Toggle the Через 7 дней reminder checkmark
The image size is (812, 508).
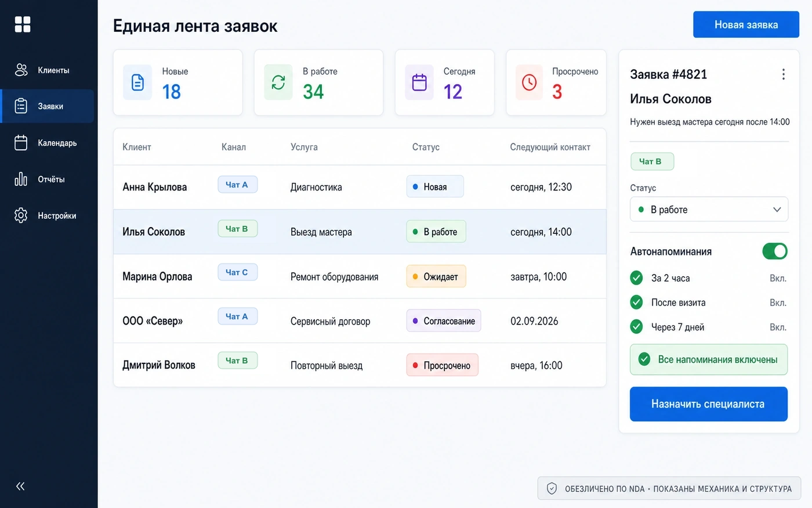[x=637, y=327]
